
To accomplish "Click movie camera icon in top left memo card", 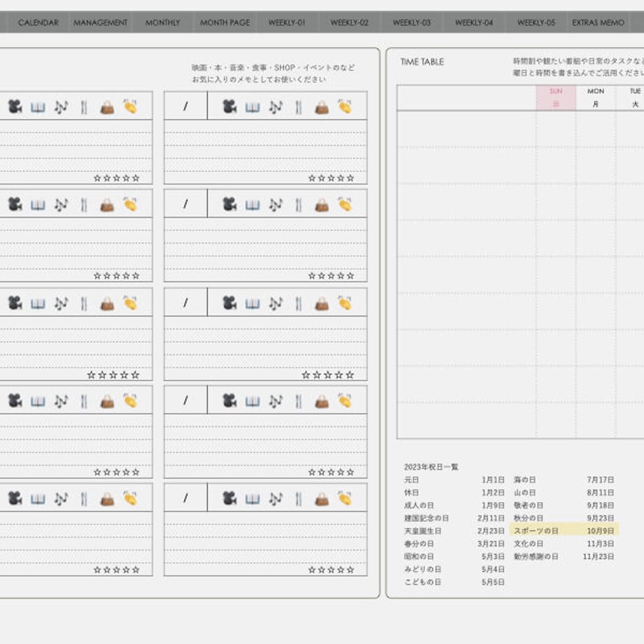I will (x=15, y=107).
